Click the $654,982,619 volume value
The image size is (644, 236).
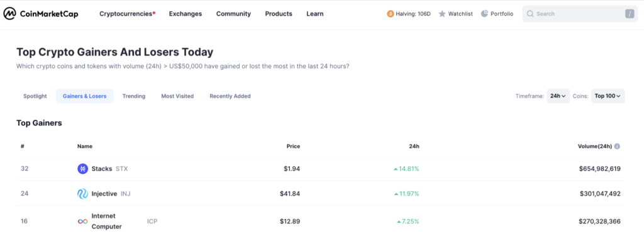(599, 169)
